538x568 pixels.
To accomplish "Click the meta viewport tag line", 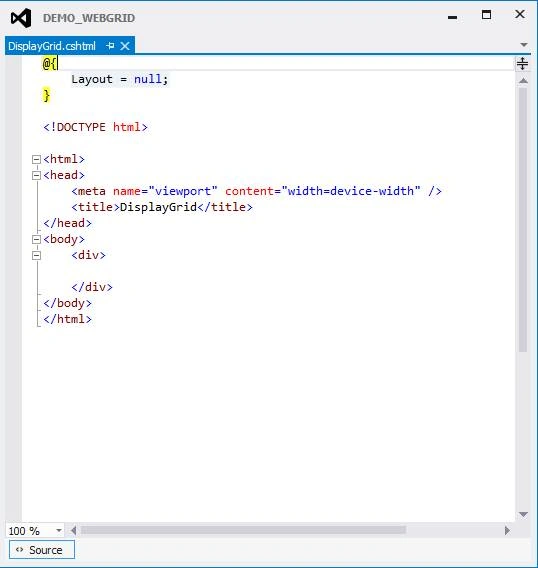I will (x=257, y=191).
